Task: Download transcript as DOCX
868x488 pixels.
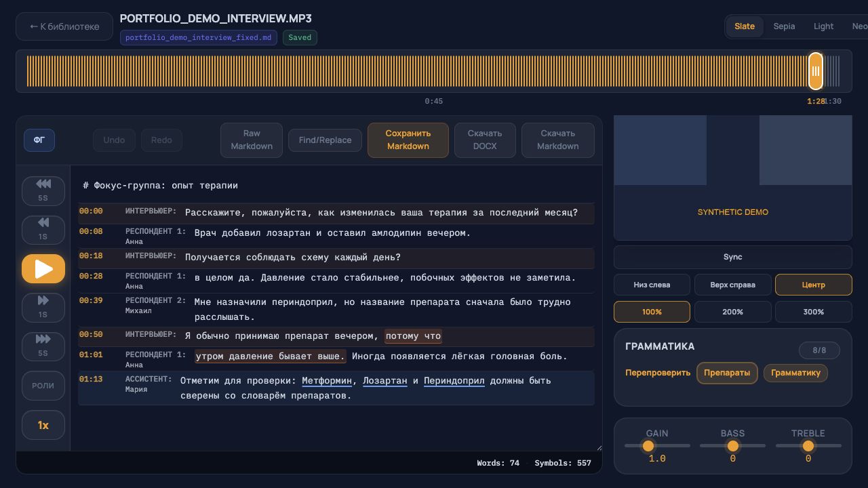Action: (x=485, y=140)
